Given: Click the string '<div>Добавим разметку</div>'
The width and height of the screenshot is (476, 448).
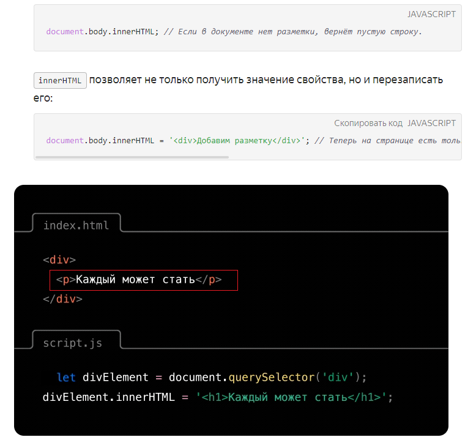Looking at the screenshot, I should point(237,141).
